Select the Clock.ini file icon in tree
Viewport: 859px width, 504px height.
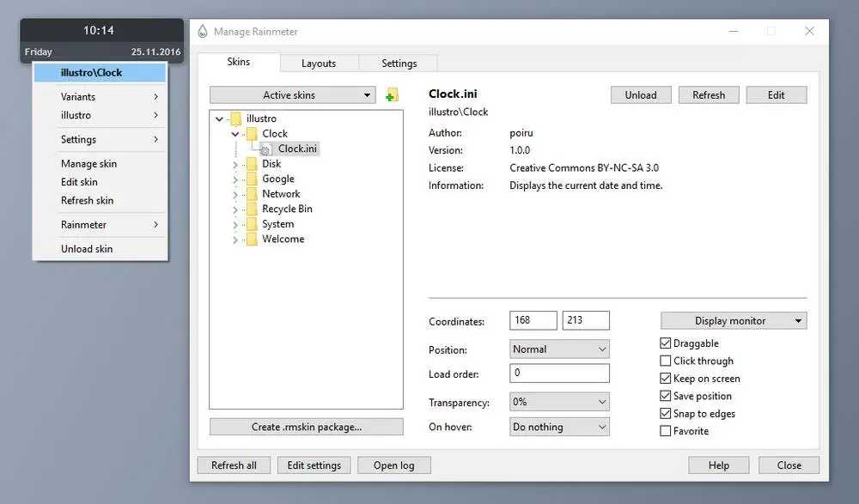(265, 149)
